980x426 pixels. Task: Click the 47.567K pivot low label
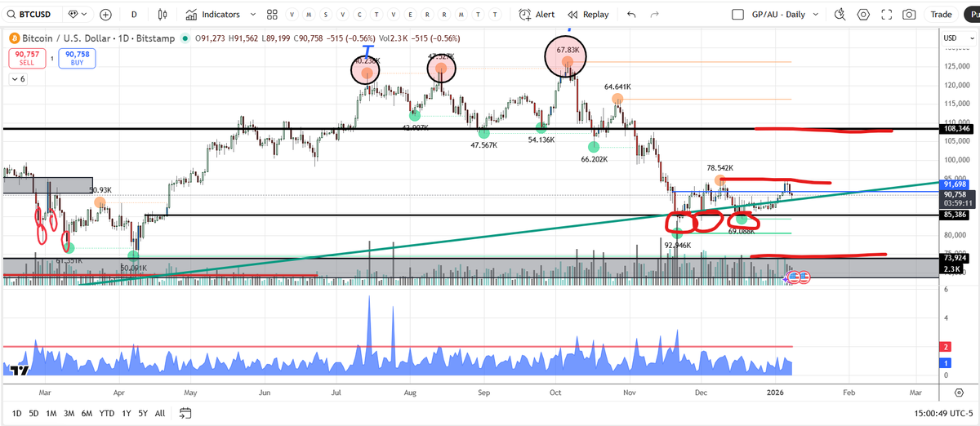click(x=484, y=144)
